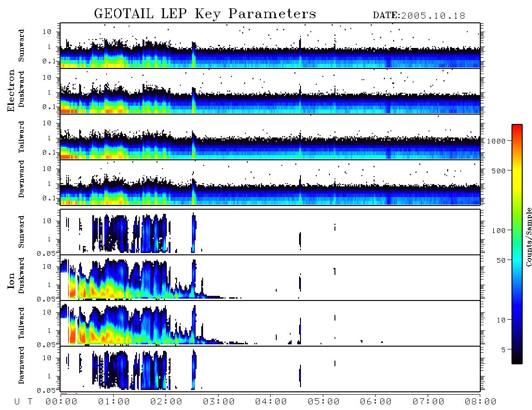
Task: Select the Ion "Sunward" panel label
Action: click(21, 232)
